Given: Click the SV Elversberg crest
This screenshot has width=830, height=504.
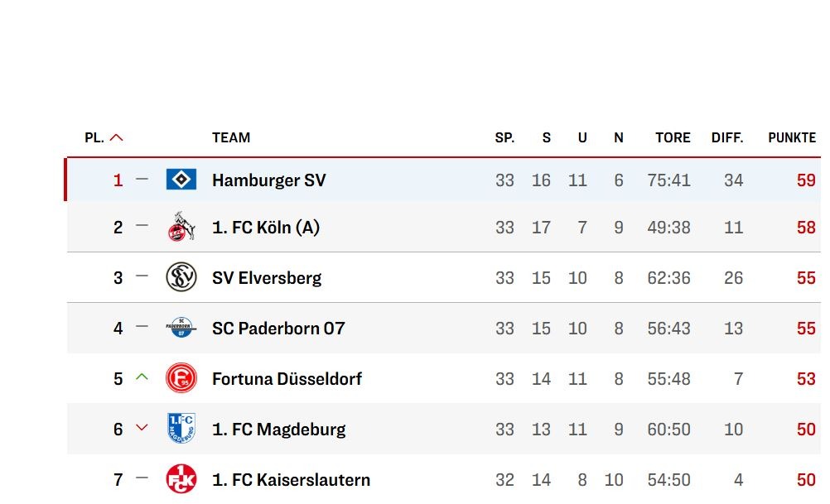Looking at the screenshot, I should 181,277.
